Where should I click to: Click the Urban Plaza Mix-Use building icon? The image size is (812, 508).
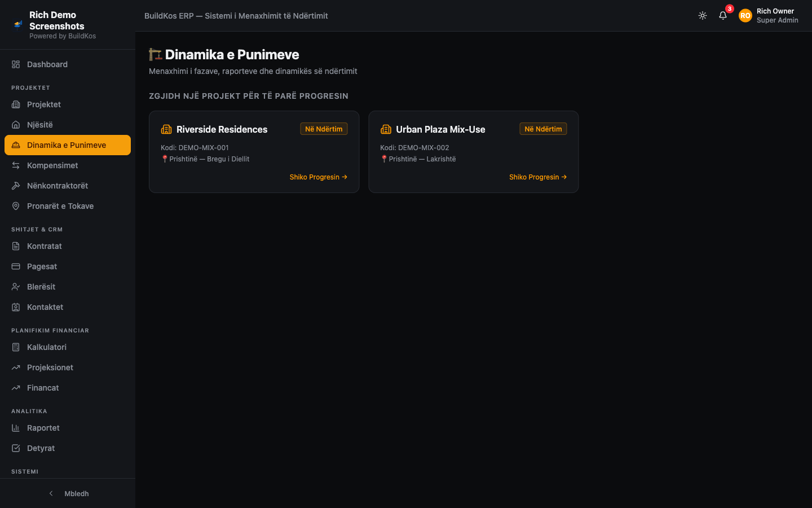coord(386,129)
